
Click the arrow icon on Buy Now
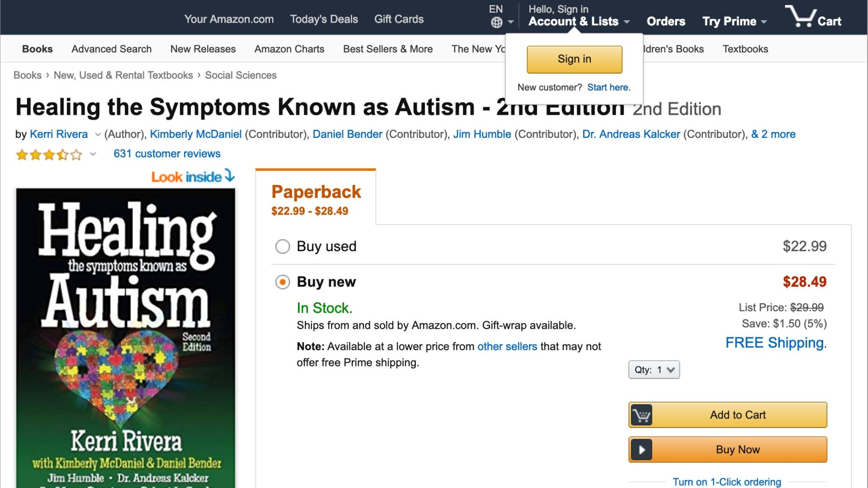642,449
